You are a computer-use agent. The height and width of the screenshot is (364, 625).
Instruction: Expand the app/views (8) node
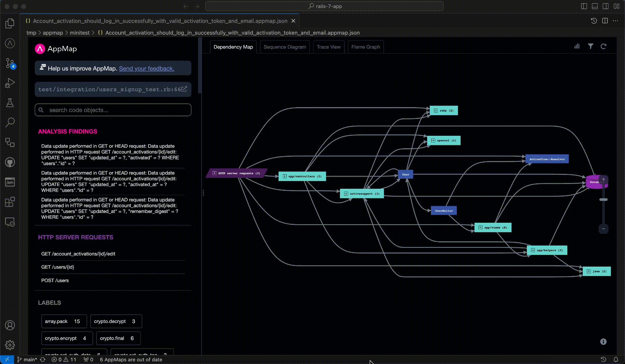[x=481, y=227]
